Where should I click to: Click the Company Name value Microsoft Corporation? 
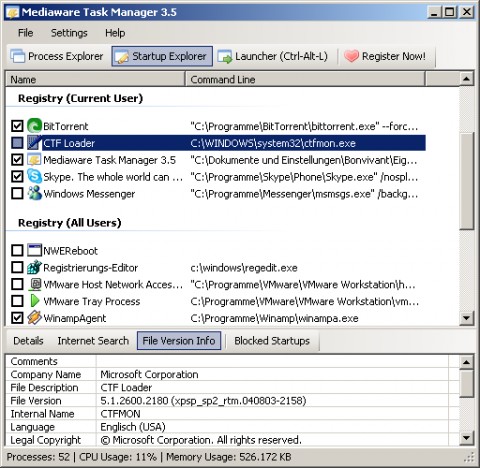[x=149, y=374]
